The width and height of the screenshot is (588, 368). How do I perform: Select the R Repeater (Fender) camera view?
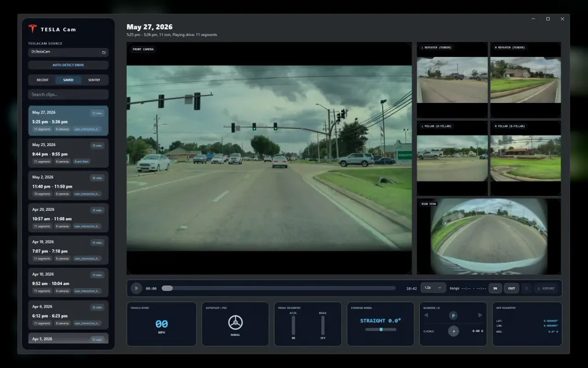point(526,80)
